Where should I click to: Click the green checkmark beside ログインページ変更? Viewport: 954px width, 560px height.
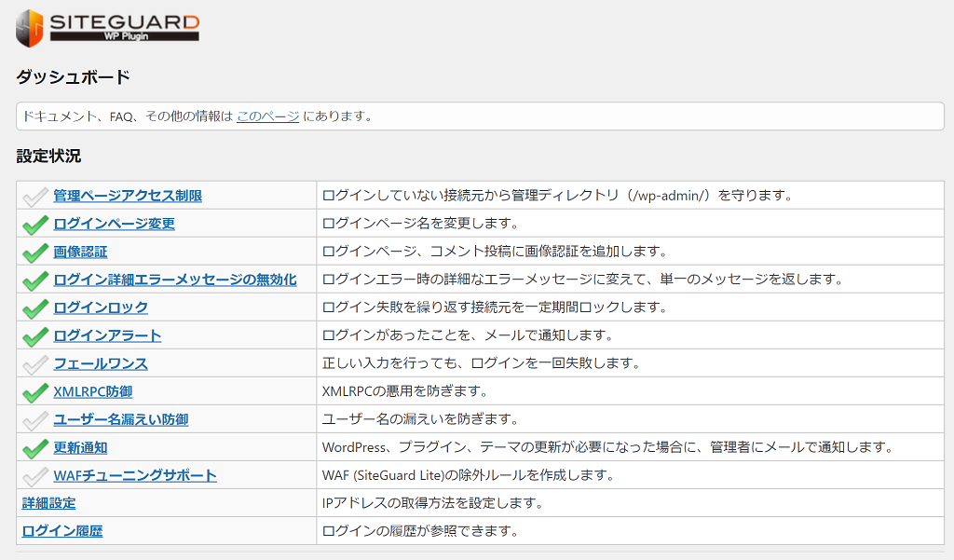[35, 224]
